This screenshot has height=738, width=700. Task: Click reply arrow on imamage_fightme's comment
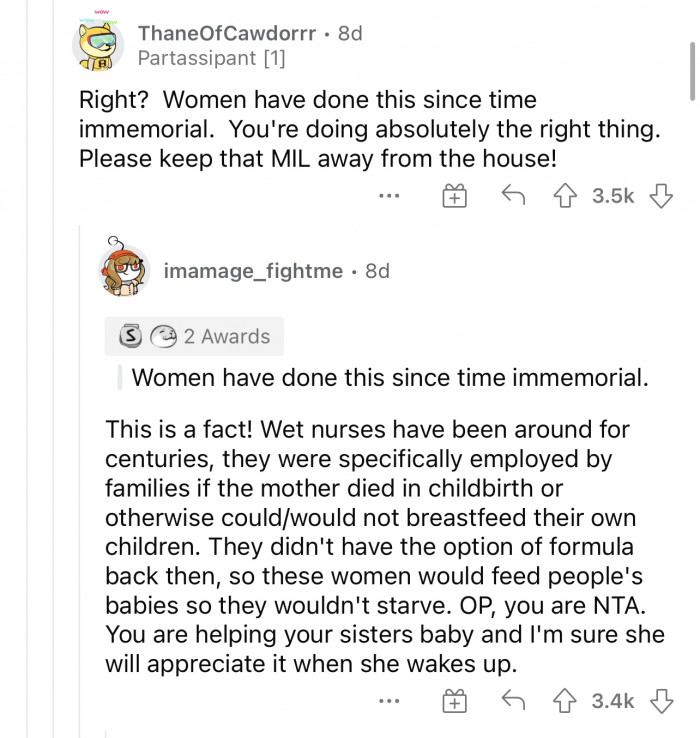(514, 702)
